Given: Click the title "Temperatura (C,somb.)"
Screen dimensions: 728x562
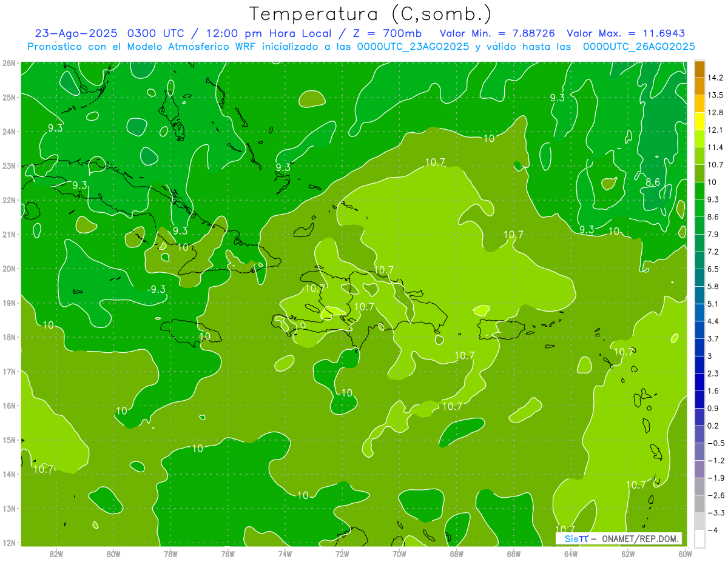Looking at the screenshot, I should [x=370, y=14].
